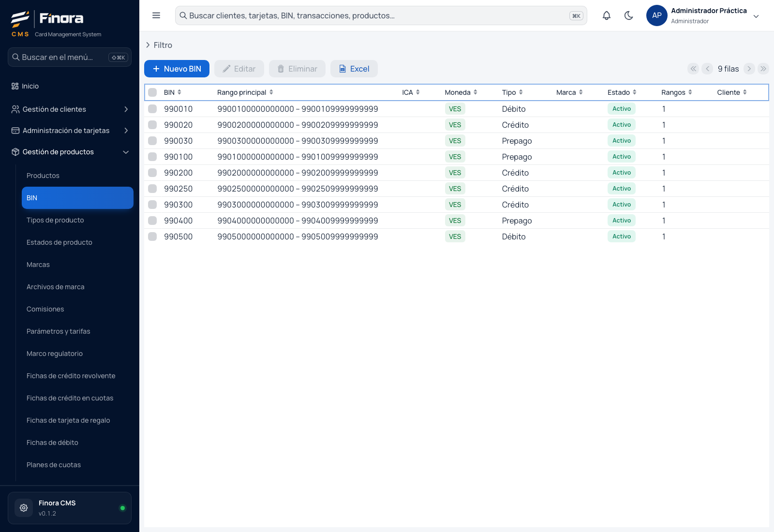Jump to last page double arrow
774x532 pixels.
[763, 69]
